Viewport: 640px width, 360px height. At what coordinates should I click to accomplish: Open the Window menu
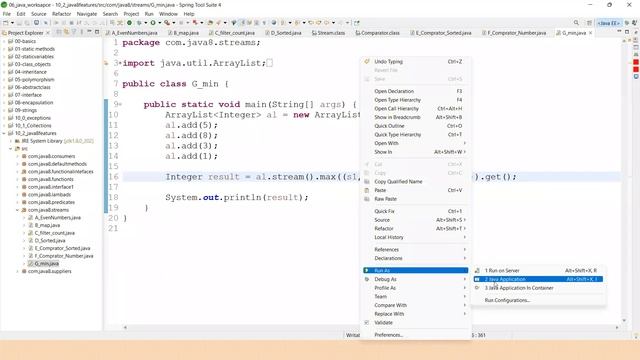click(168, 14)
